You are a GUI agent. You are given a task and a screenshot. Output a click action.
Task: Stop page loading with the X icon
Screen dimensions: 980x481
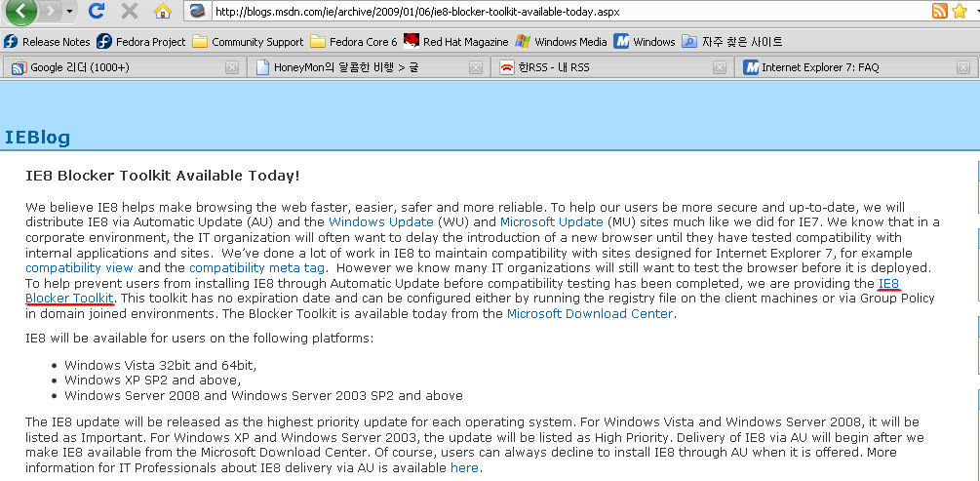(130, 11)
